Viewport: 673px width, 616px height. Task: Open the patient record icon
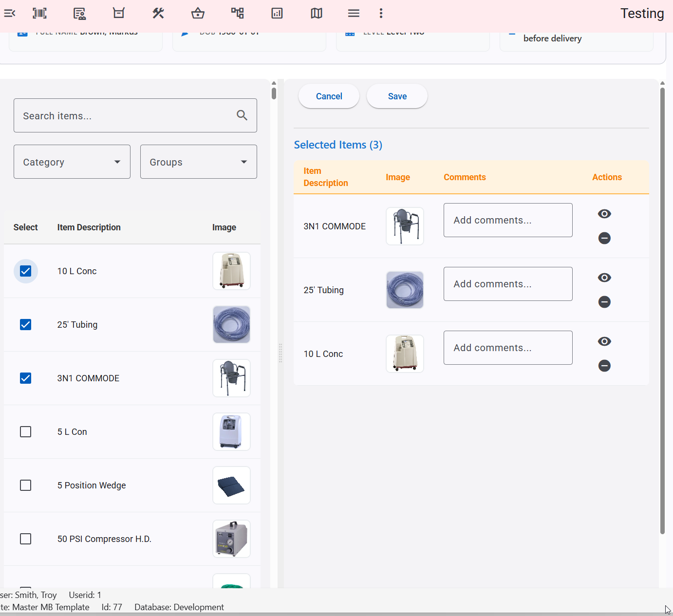pos(79,13)
